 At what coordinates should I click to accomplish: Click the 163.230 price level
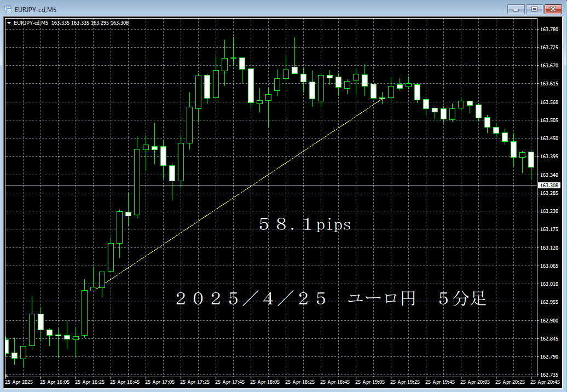click(549, 211)
